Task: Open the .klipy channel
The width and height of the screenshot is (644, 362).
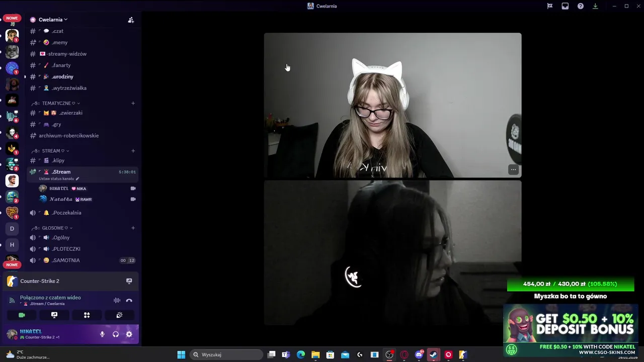Action: tap(83, 160)
